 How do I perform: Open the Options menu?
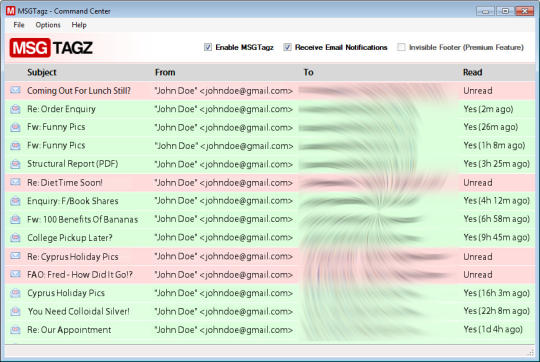coord(48,25)
